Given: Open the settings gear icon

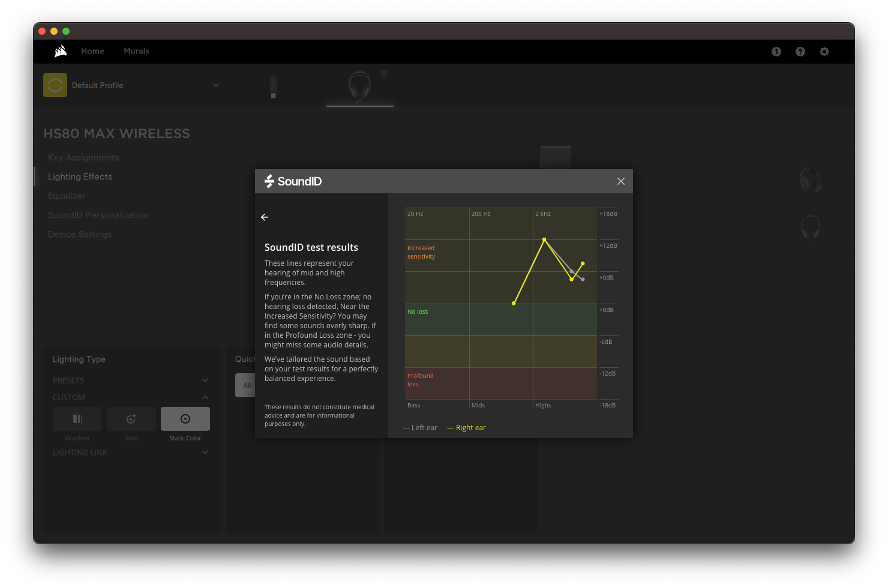Looking at the screenshot, I should pos(824,52).
